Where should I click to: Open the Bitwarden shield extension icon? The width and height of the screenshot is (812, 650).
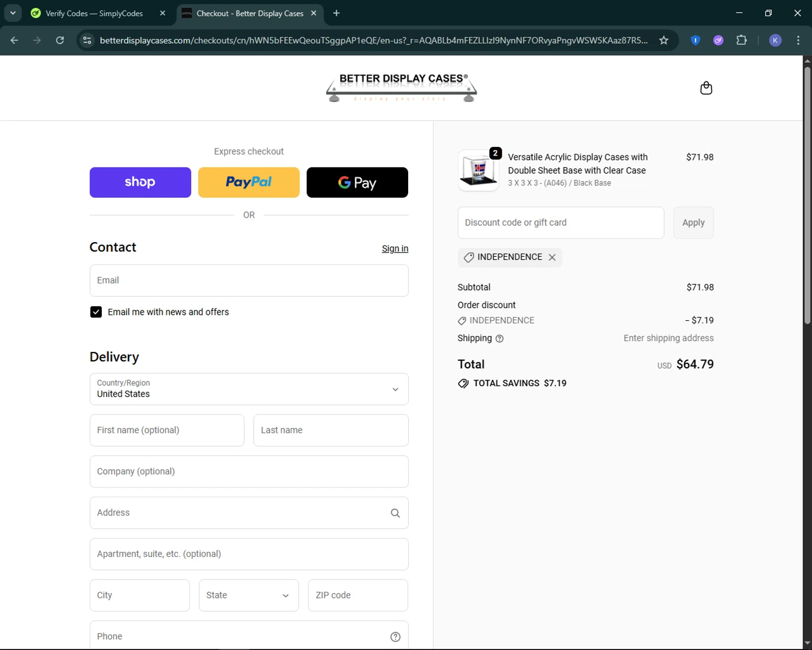696,40
